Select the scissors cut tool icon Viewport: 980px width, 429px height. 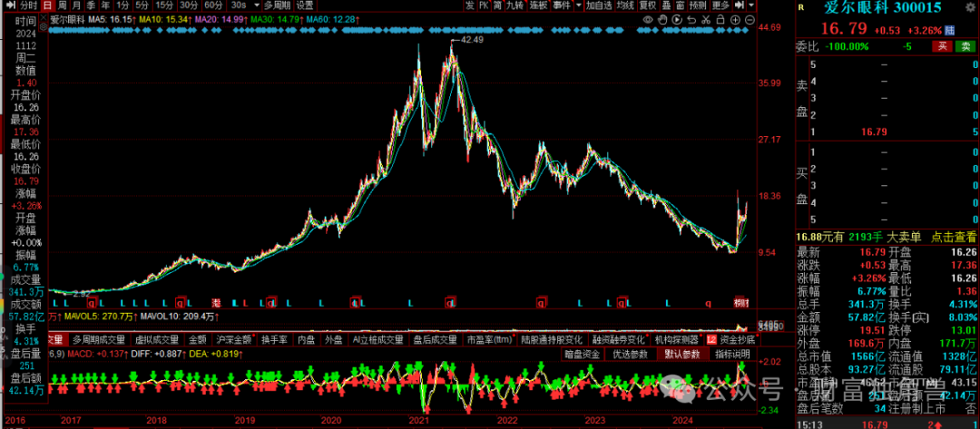coord(705,20)
